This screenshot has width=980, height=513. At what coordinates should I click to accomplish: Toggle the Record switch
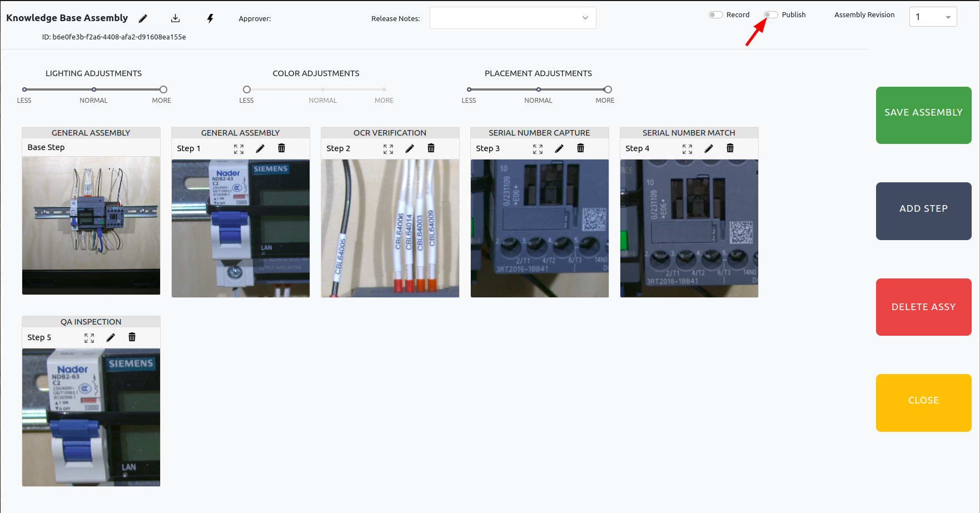pyautogui.click(x=715, y=15)
